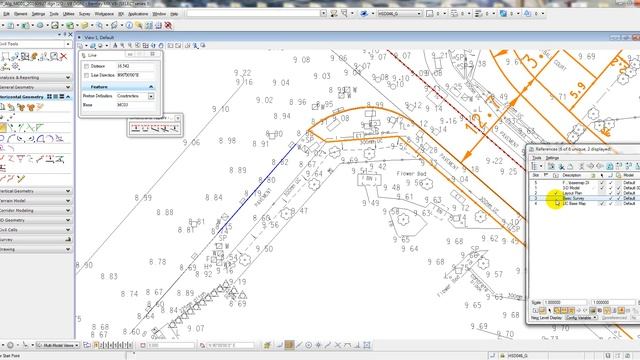Click Zoom In icon in View 1 toolbar
The image size is (640, 360).
122,46
